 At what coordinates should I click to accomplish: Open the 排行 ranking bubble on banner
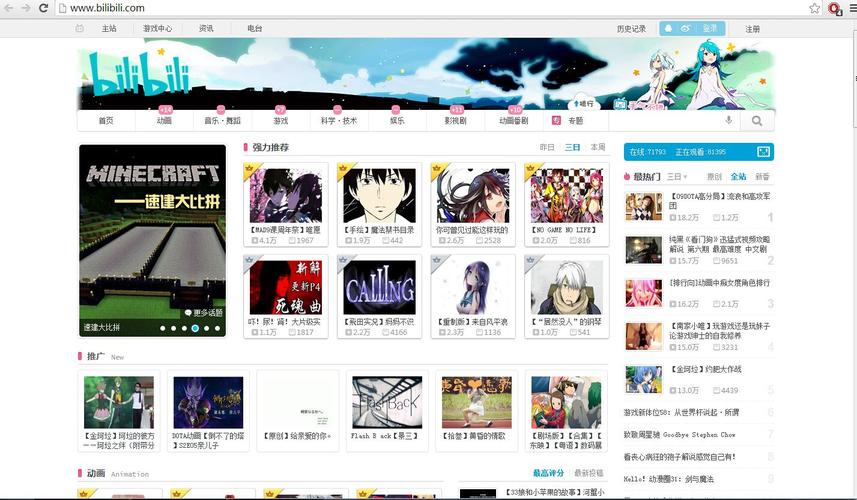point(583,103)
